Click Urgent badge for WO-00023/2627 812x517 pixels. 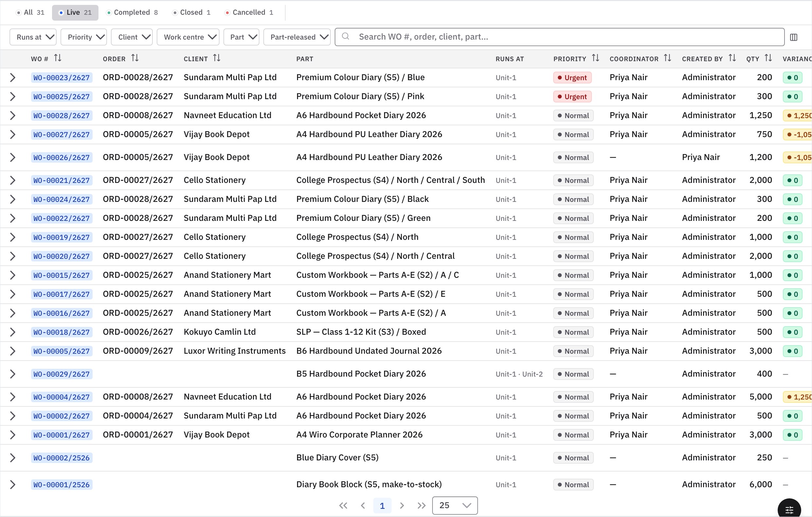tap(572, 78)
